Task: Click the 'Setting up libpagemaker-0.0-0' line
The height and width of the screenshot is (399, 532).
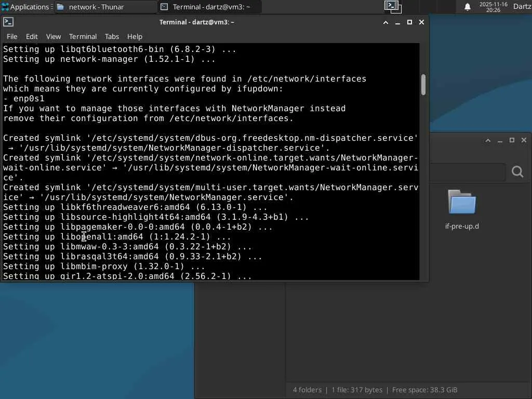Action: (x=137, y=227)
